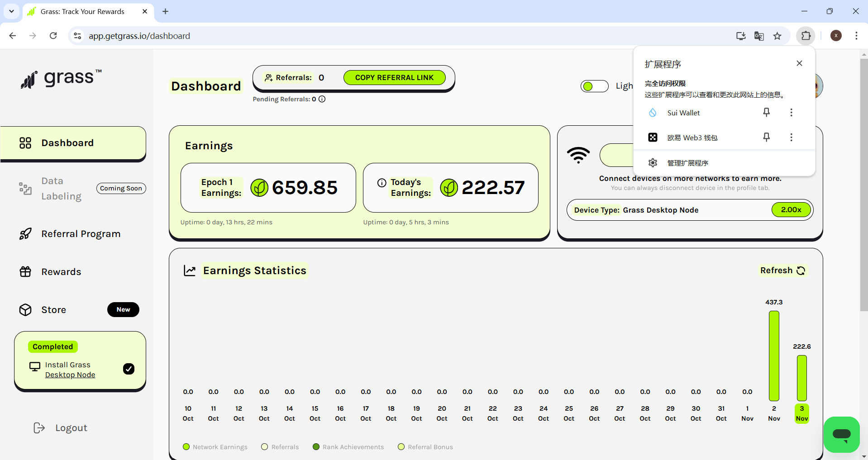Close the Grass: Track Your Rewards tab

(145, 11)
